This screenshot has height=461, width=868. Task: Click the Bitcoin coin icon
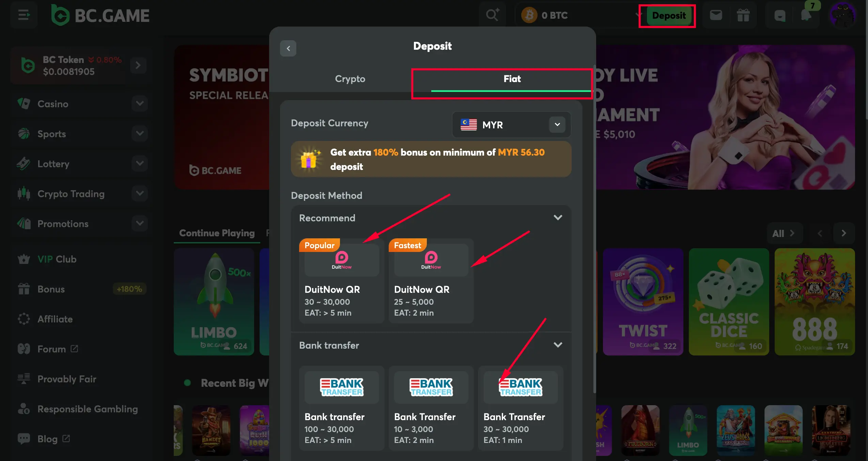(x=529, y=15)
